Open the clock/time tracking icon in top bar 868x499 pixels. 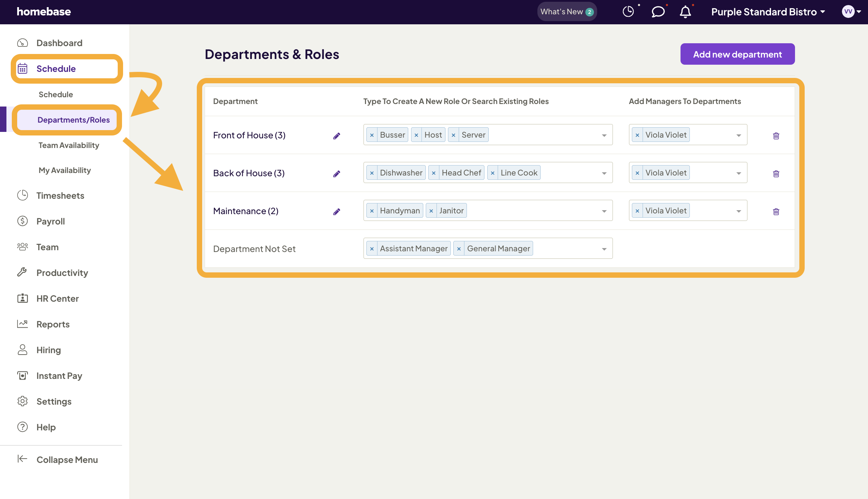coord(628,11)
